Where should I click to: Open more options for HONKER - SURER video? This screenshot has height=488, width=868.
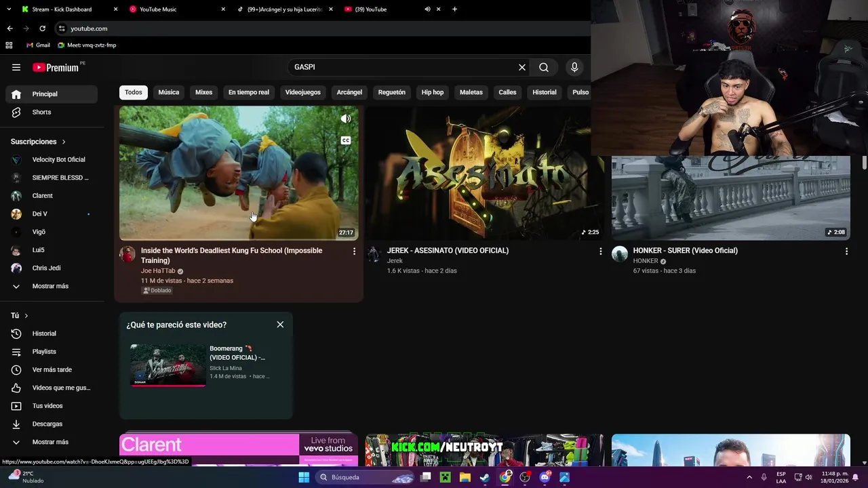click(x=846, y=251)
